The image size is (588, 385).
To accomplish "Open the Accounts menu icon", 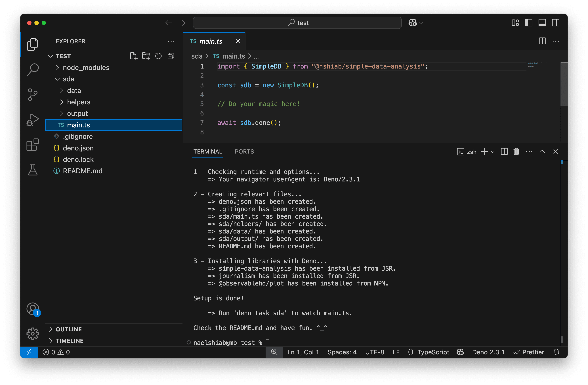I will tap(33, 309).
